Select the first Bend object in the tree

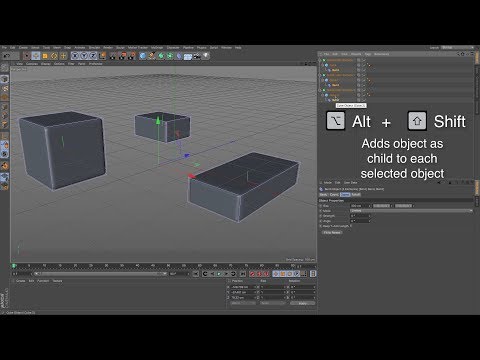pos(335,70)
